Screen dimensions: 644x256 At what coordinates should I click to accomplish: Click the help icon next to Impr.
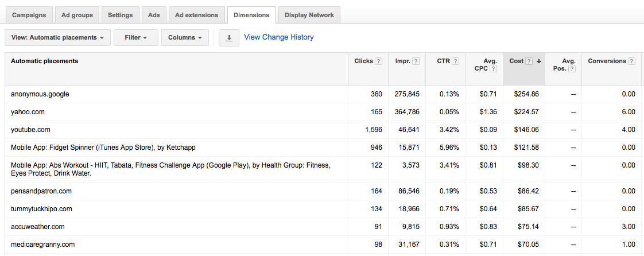[x=416, y=61]
